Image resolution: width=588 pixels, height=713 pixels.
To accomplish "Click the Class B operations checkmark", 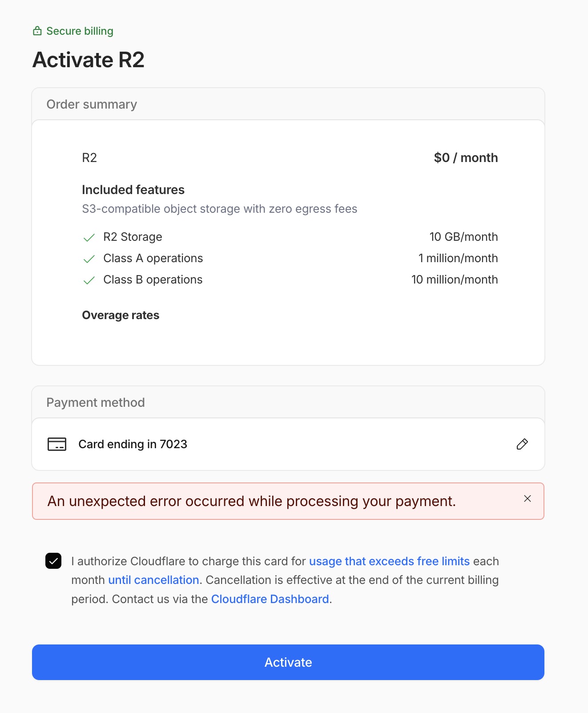I will click(89, 280).
